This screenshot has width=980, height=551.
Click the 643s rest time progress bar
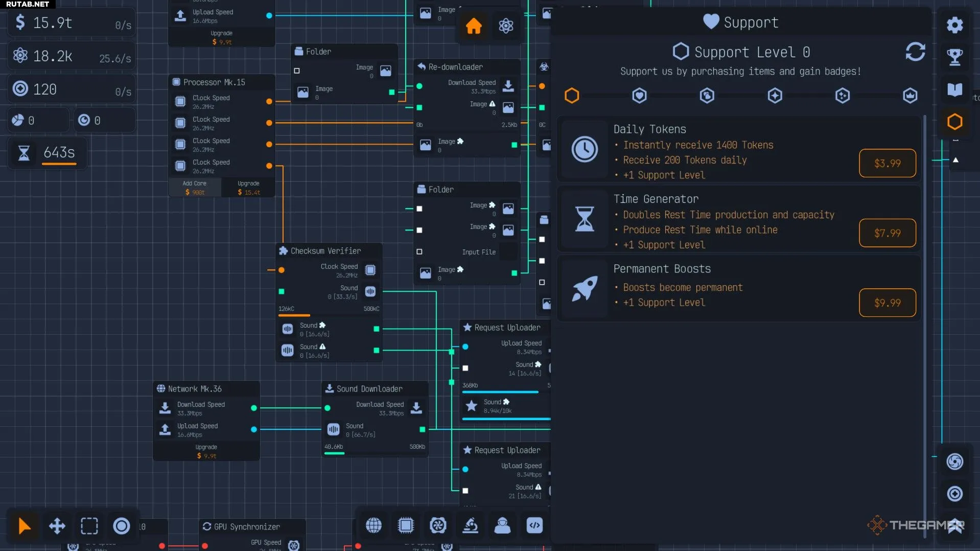[x=59, y=164]
